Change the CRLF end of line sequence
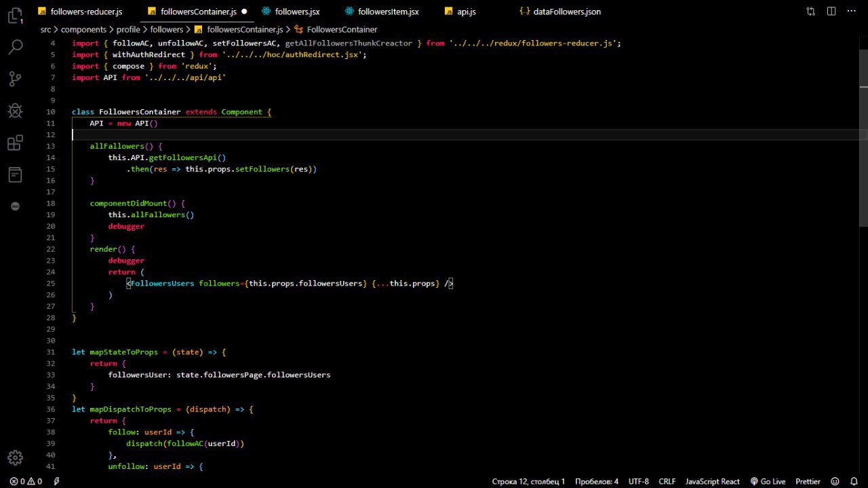This screenshot has height=488, width=868. point(667,481)
